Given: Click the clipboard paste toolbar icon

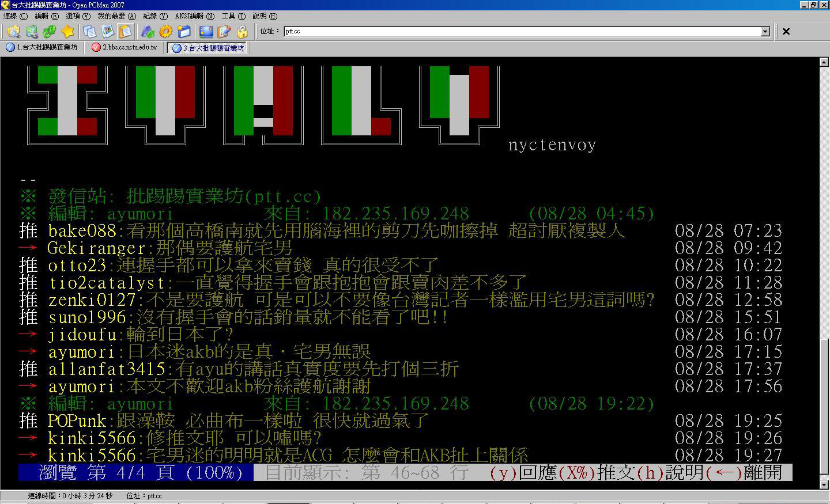Looking at the screenshot, I should pyautogui.click(x=125, y=31).
